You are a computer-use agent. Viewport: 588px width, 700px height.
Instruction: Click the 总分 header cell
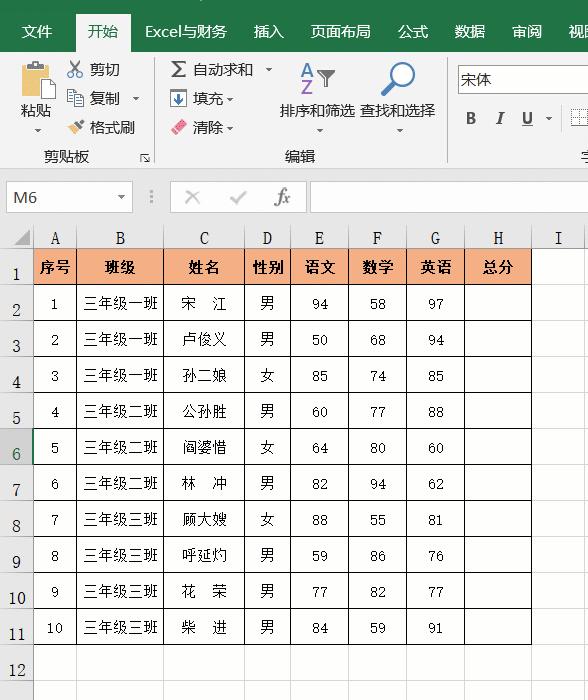(498, 267)
